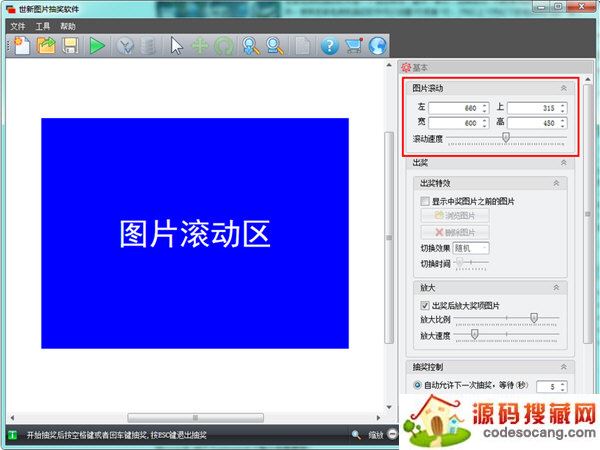Click the properties panel vertical scrollbar
This screenshot has height=450, width=600.
point(588,214)
